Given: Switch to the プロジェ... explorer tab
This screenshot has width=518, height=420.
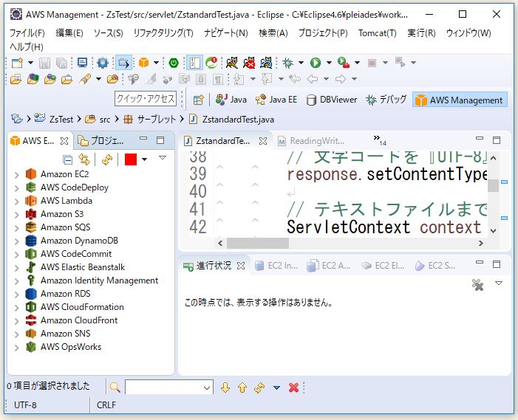Looking at the screenshot, I should tap(100, 140).
